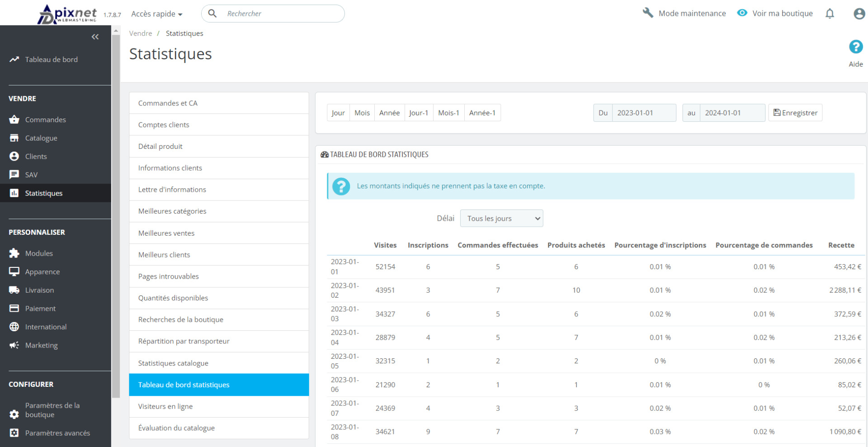Open Lettre d'informations statistics
This screenshot has height=447, width=868.
[x=219, y=190]
